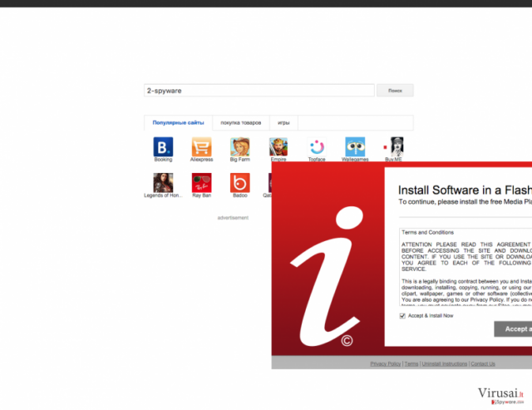Open the Ray Ban icon

201,183
